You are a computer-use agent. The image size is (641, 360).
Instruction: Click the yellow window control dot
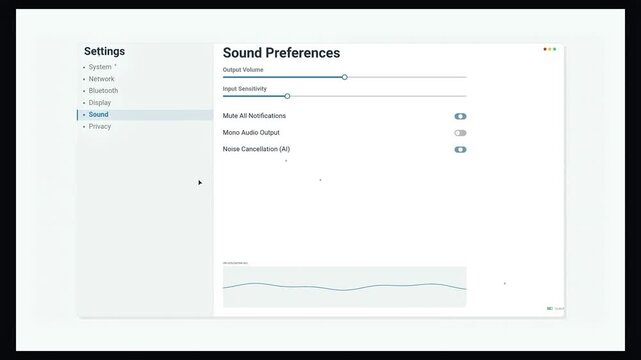click(x=550, y=49)
